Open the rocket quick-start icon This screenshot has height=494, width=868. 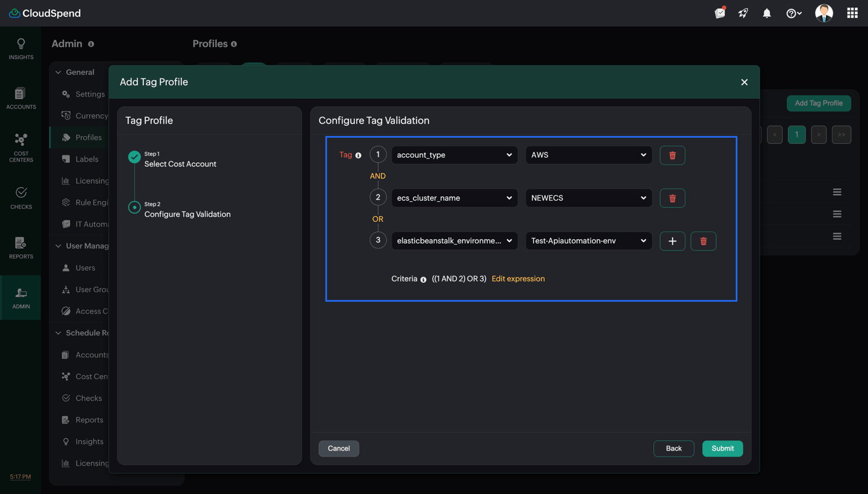[x=743, y=13]
